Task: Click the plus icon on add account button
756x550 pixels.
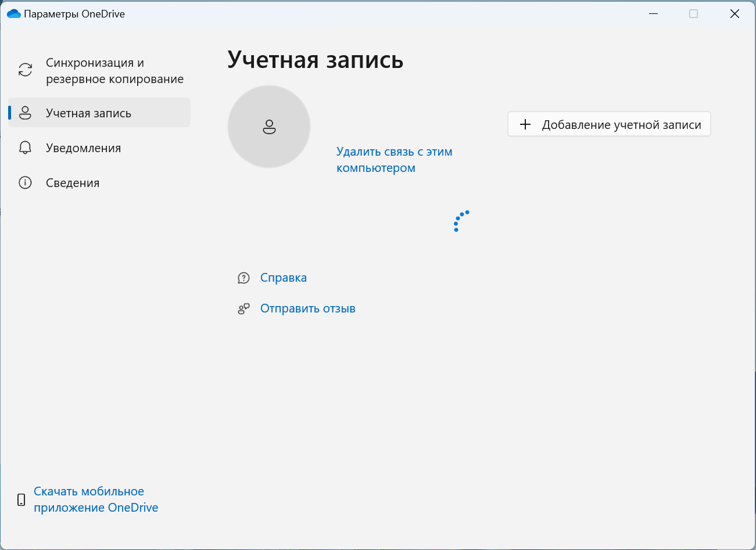Action: tap(525, 124)
